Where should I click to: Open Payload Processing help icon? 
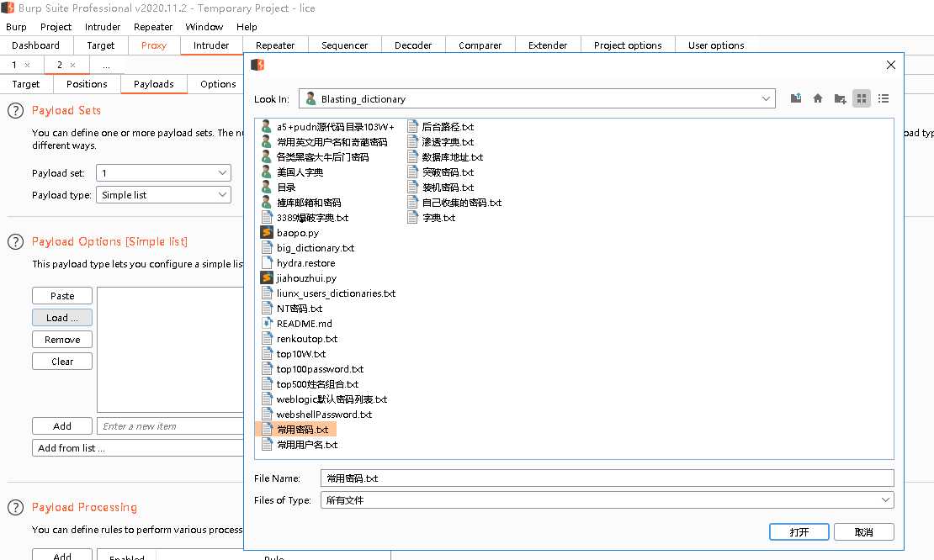coord(15,507)
